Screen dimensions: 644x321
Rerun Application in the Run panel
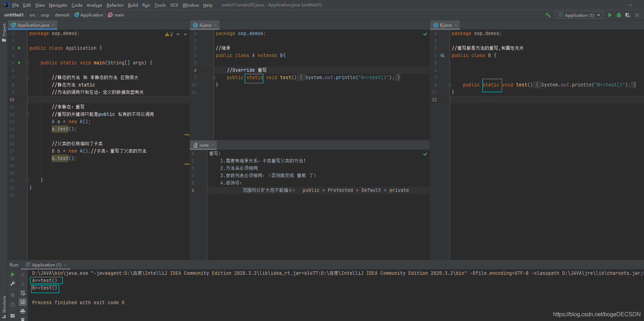(13, 274)
